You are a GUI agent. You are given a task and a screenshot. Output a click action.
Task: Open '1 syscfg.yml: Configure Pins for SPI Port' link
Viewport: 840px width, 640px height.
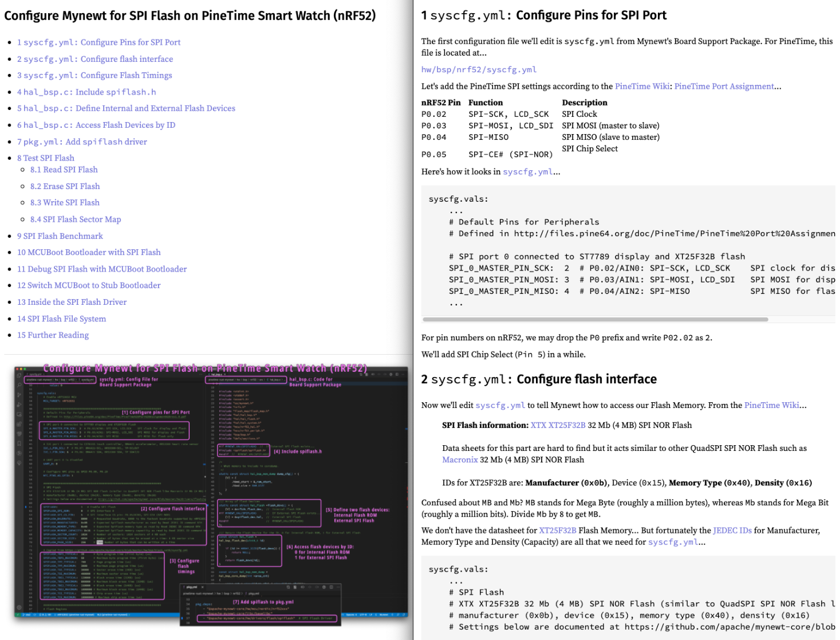[98, 42]
